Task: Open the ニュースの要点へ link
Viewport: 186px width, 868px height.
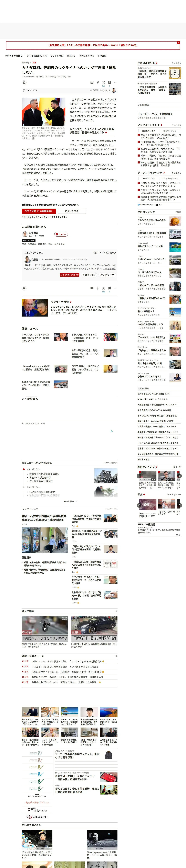Action: (110, 463)
